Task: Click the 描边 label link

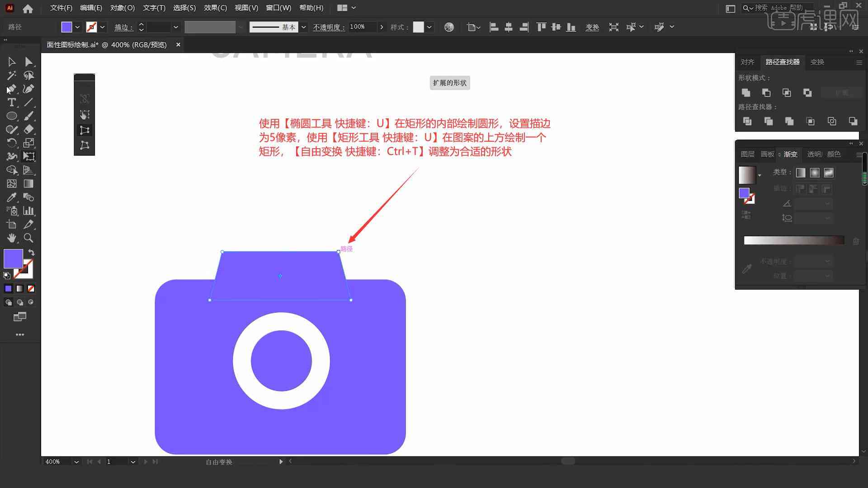Action: pyautogui.click(x=123, y=28)
